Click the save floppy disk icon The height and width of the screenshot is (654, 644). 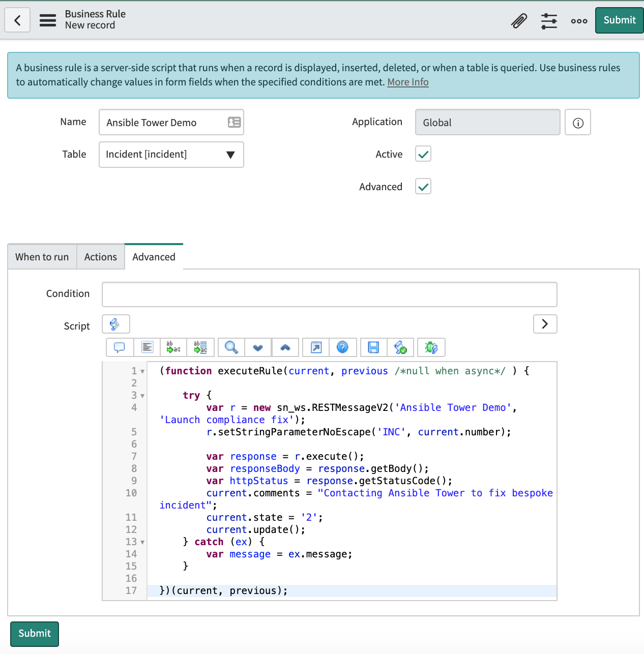tap(373, 347)
